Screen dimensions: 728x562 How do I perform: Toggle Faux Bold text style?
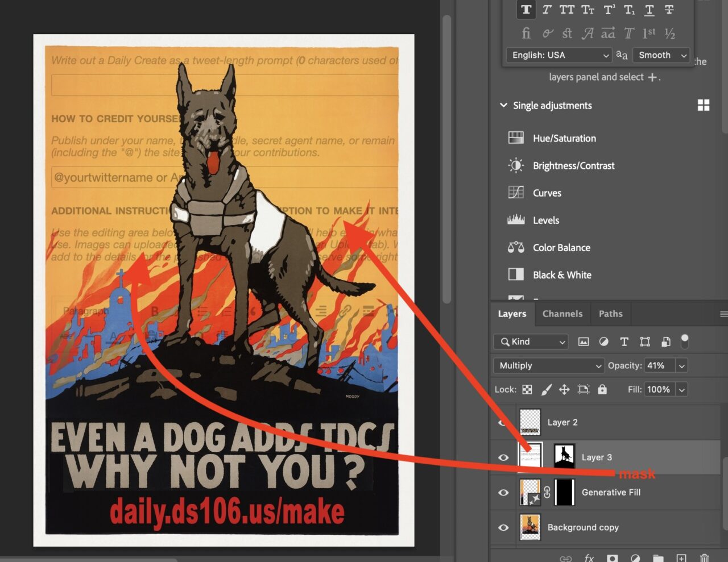point(526,10)
